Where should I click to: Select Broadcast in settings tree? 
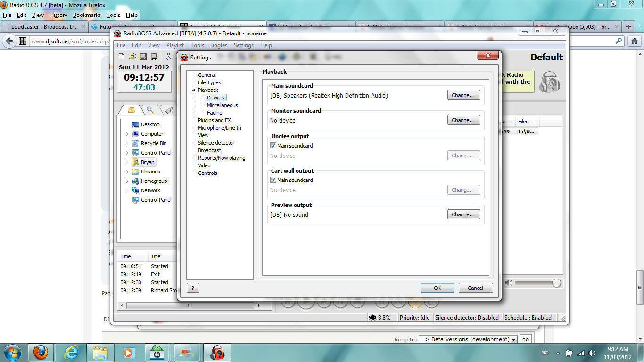209,150
